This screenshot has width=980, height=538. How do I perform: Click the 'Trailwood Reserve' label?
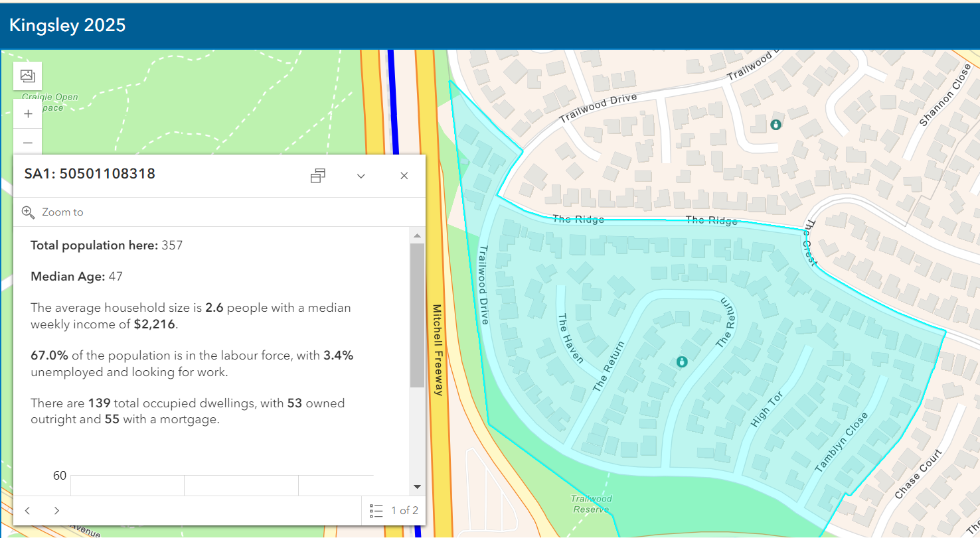(591, 504)
